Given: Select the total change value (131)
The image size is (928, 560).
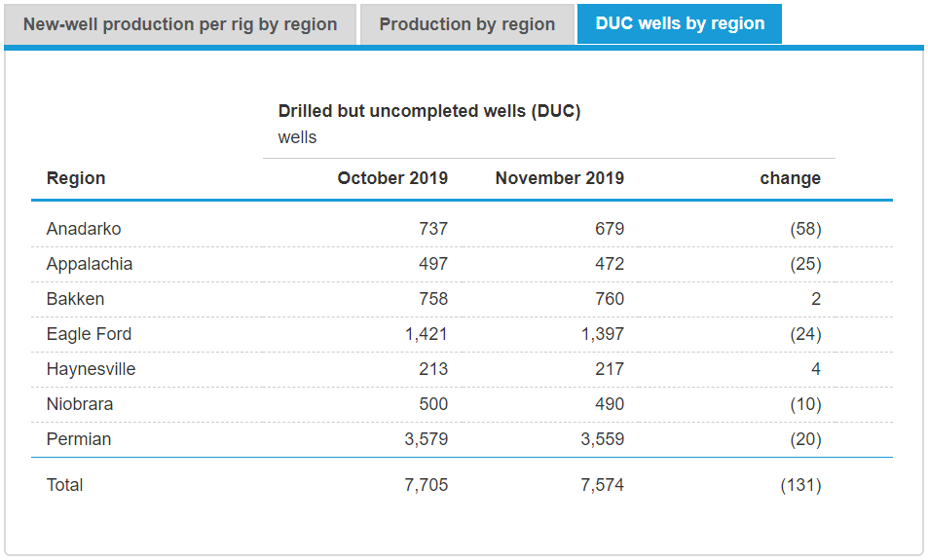Looking at the screenshot, I should pyautogui.click(x=800, y=485).
